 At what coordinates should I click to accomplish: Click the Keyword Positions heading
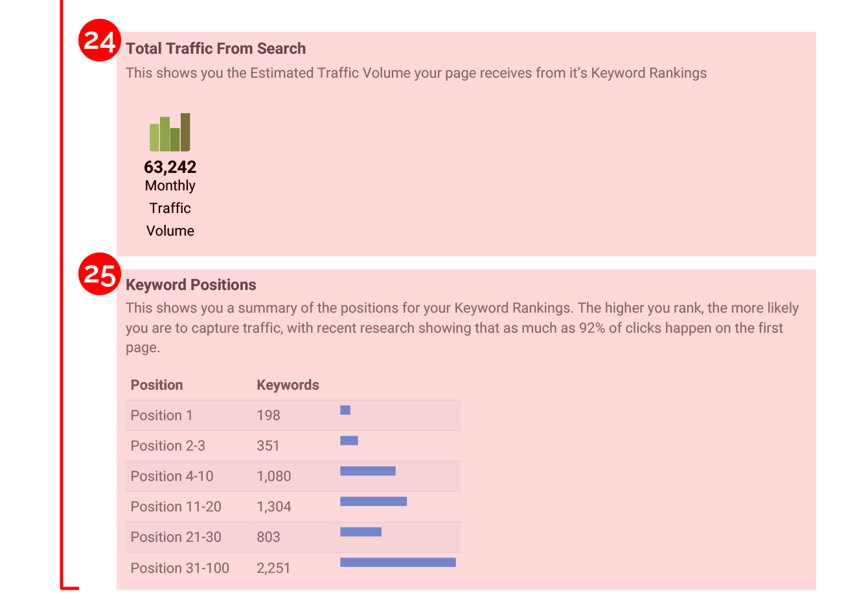(191, 285)
